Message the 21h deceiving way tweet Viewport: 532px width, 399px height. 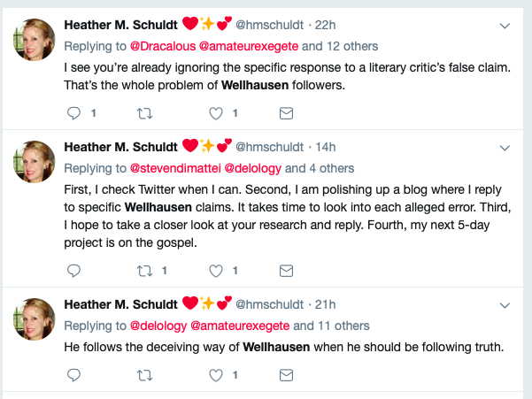click(286, 376)
